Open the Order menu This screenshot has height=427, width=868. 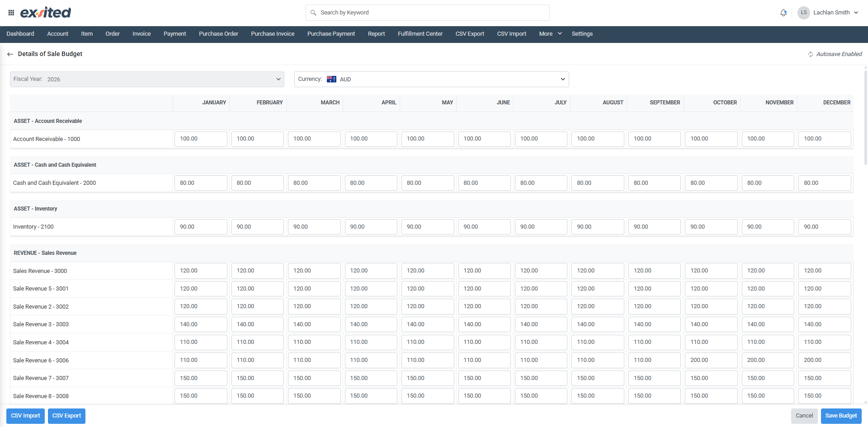(x=113, y=34)
